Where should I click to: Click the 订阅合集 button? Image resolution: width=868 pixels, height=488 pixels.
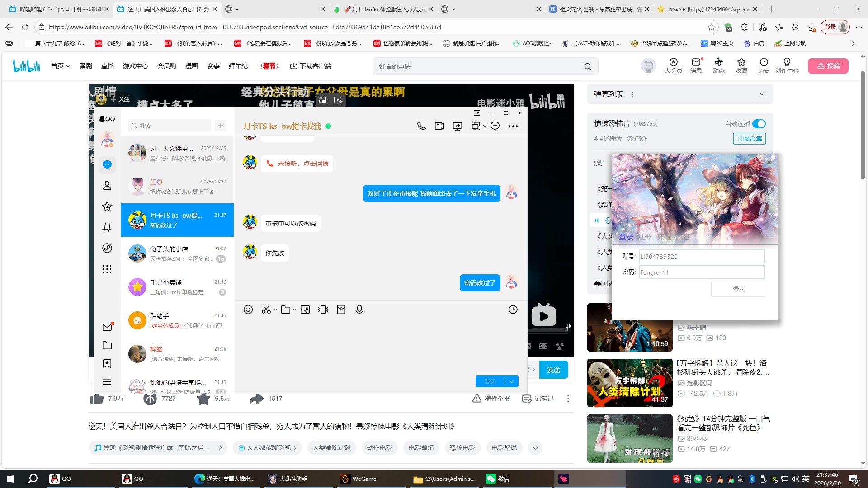pyautogui.click(x=749, y=139)
